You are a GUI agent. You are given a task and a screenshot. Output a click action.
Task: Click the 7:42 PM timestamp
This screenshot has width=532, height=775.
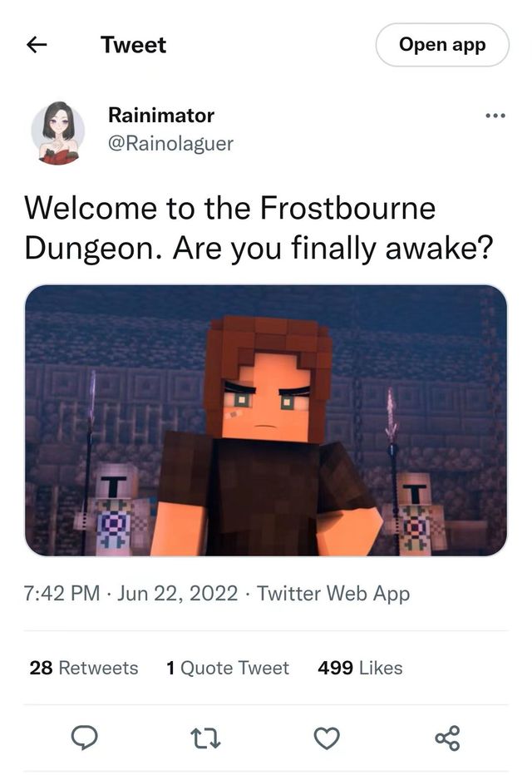(x=62, y=593)
